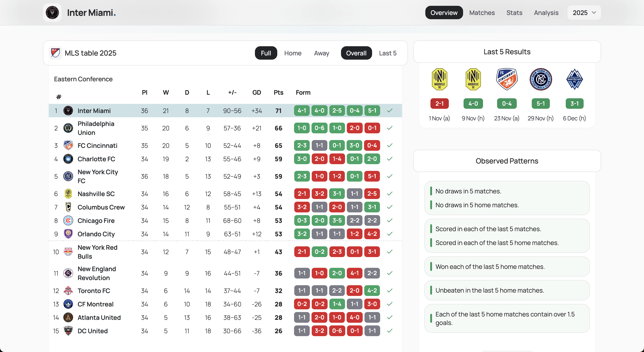Select the Atlanta United crest in row 14
The width and height of the screenshot is (644, 352).
tap(68, 317)
